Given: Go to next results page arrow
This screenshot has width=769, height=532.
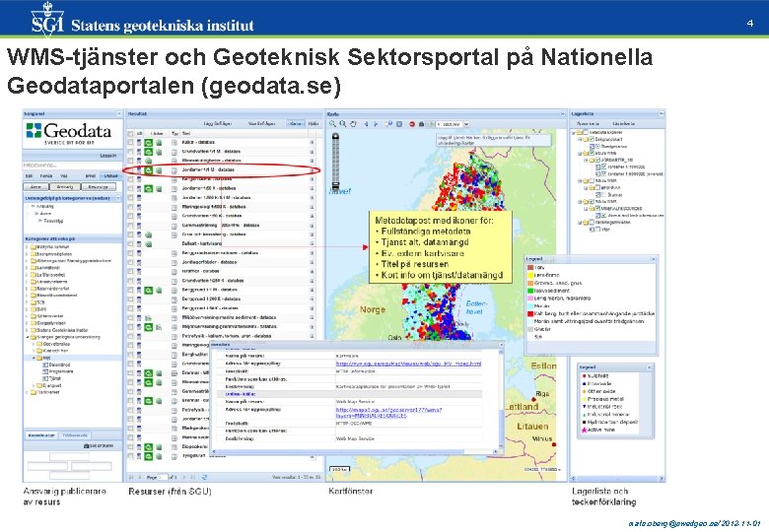Looking at the screenshot, I should (185, 477).
